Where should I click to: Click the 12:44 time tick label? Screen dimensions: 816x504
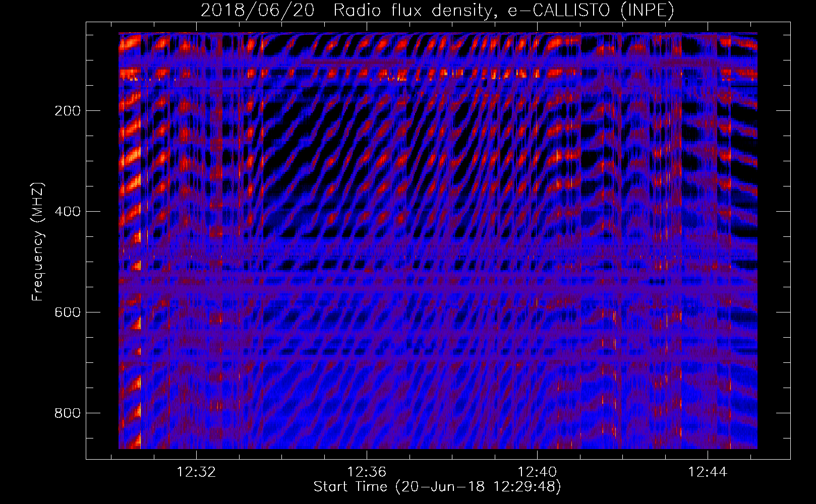tap(708, 472)
